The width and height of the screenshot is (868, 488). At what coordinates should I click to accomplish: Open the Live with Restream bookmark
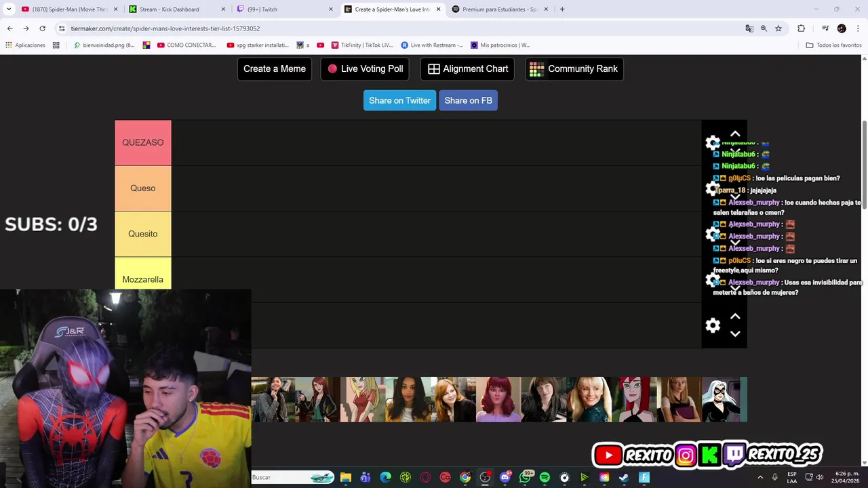point(432,45)
